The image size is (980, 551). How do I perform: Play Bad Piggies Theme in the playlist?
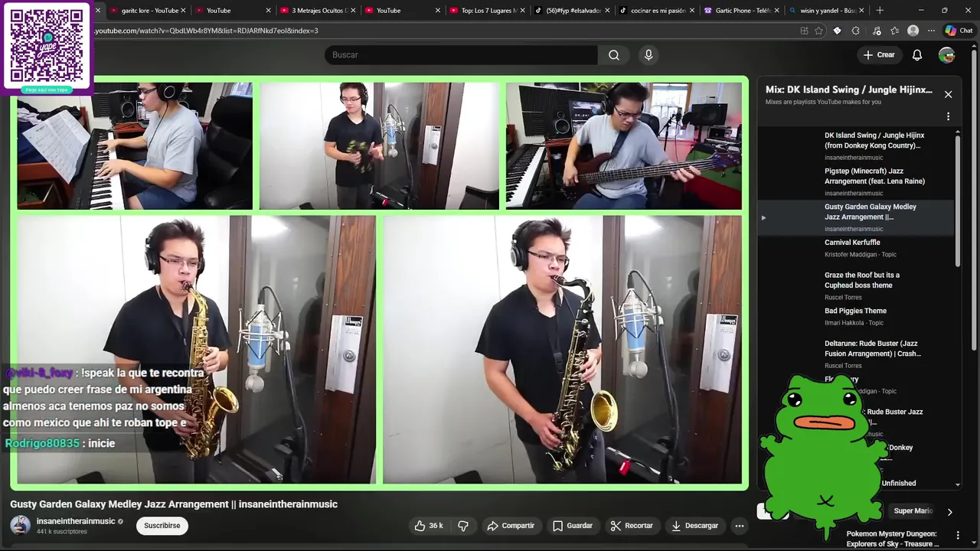[x=856, y=316]
